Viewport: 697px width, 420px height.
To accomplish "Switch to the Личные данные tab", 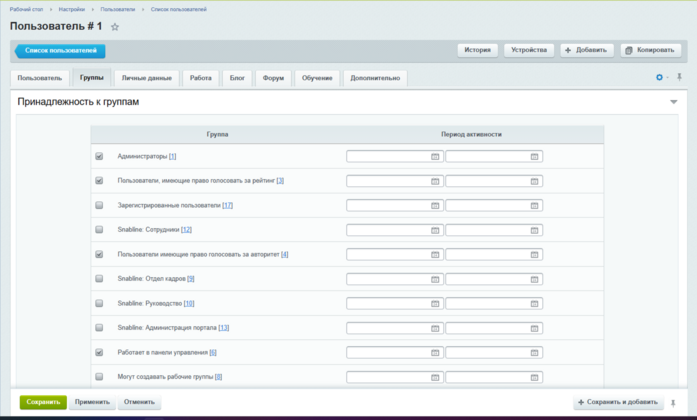I will click(x=147, y=78).
